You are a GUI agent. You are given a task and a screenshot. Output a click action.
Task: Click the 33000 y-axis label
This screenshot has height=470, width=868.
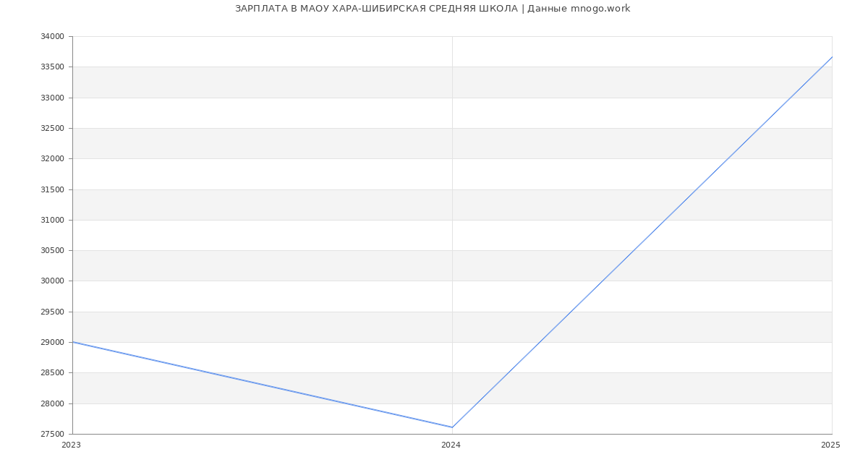coord(53,98)
